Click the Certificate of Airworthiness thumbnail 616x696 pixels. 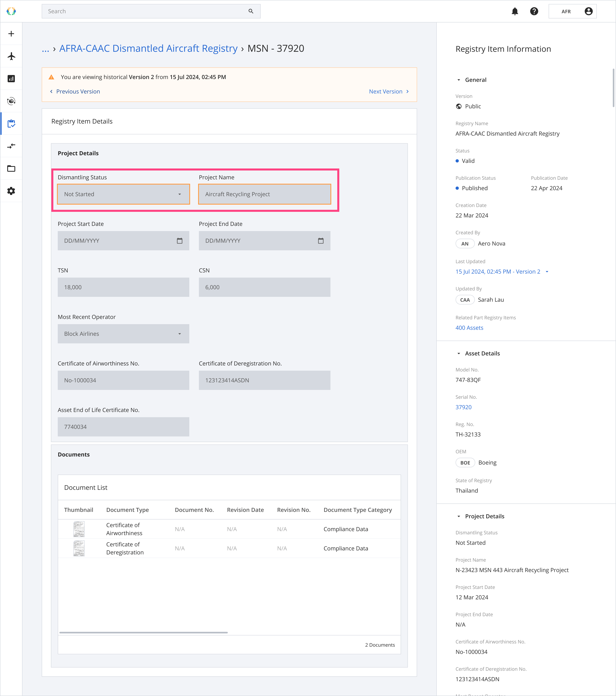click(x=79, y=529)
